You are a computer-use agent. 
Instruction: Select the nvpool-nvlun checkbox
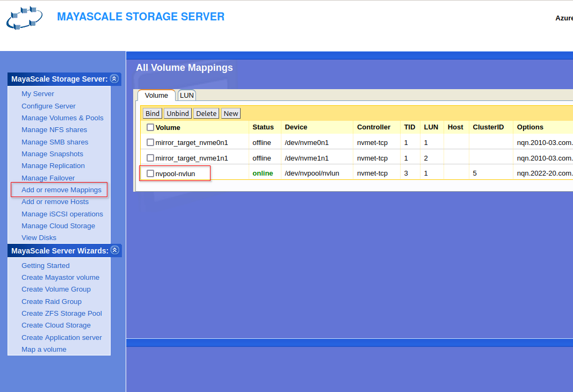pos(150,173)
